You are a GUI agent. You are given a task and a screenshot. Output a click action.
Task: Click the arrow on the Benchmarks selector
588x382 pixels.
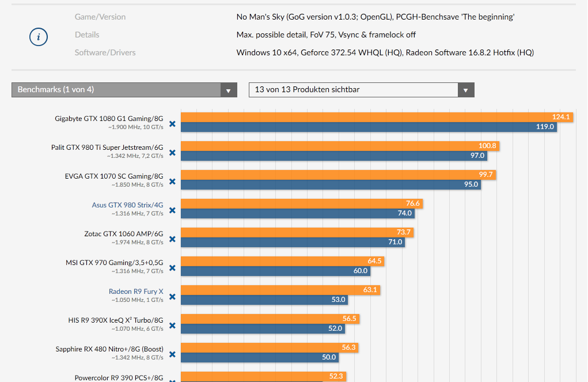(229, 90)
